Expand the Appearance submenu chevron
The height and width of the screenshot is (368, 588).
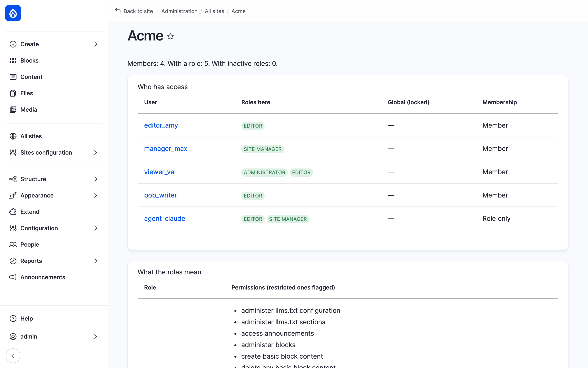(x=96, y=195)
